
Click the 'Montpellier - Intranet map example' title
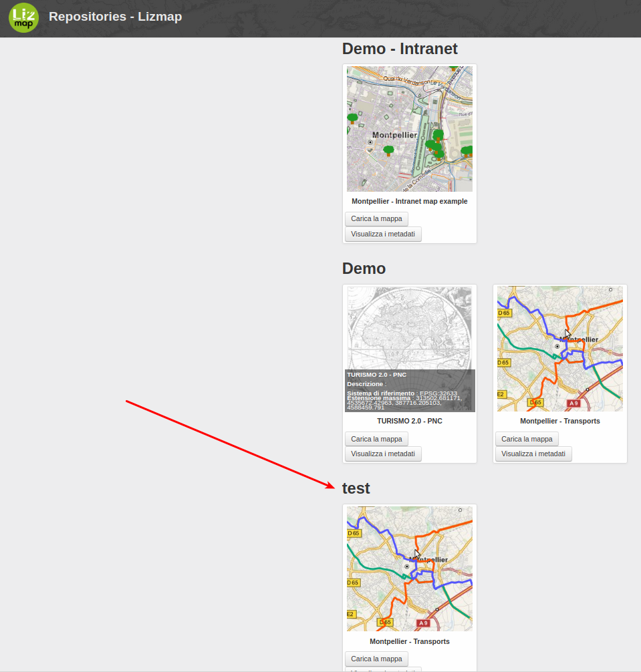(409, 201)
